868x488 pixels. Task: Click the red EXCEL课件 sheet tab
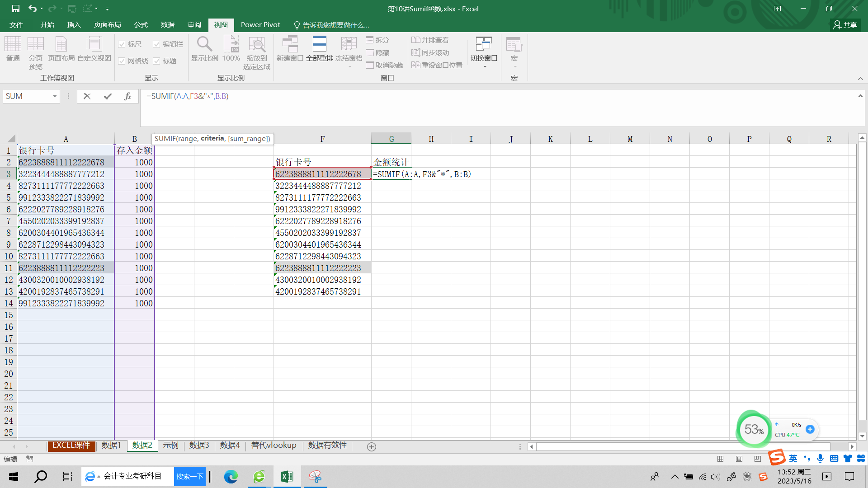coord(71,446)
